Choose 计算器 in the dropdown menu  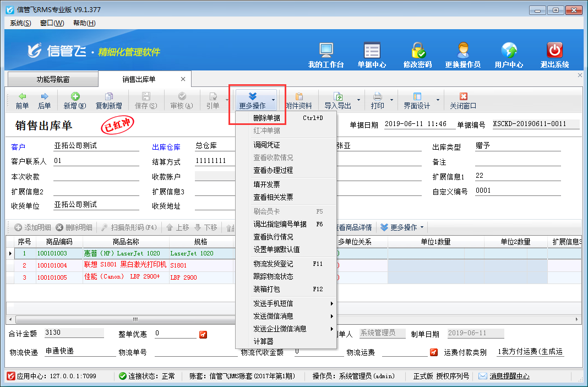(263, 341)
